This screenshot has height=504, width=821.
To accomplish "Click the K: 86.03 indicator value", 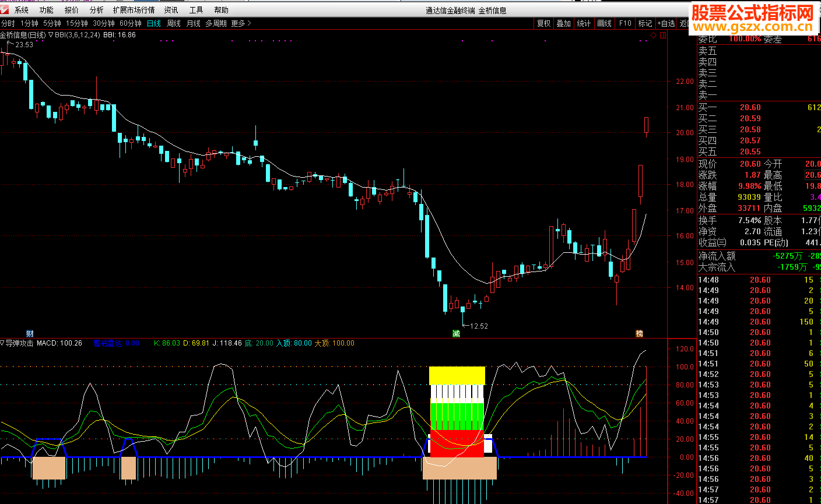I will 167,343.
